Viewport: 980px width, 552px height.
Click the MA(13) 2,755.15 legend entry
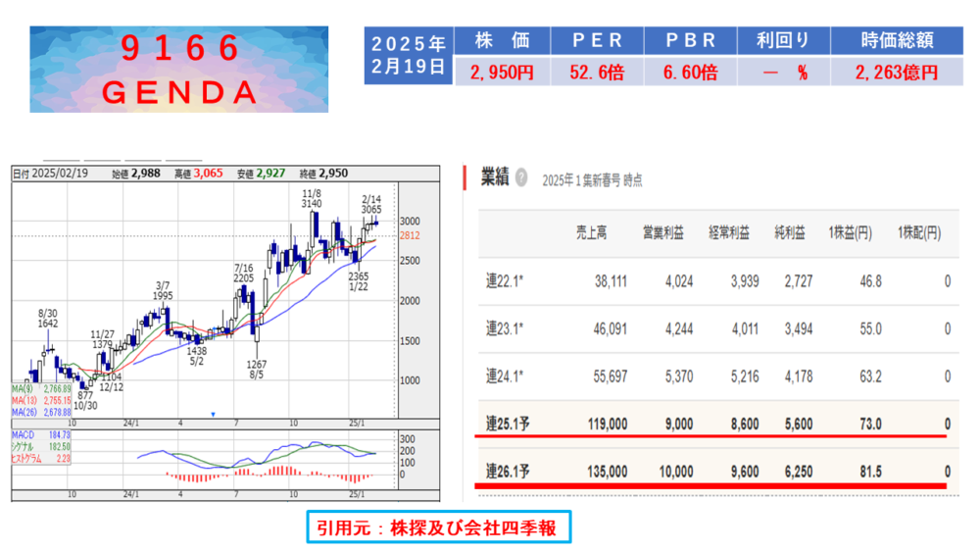click(41, 401)
